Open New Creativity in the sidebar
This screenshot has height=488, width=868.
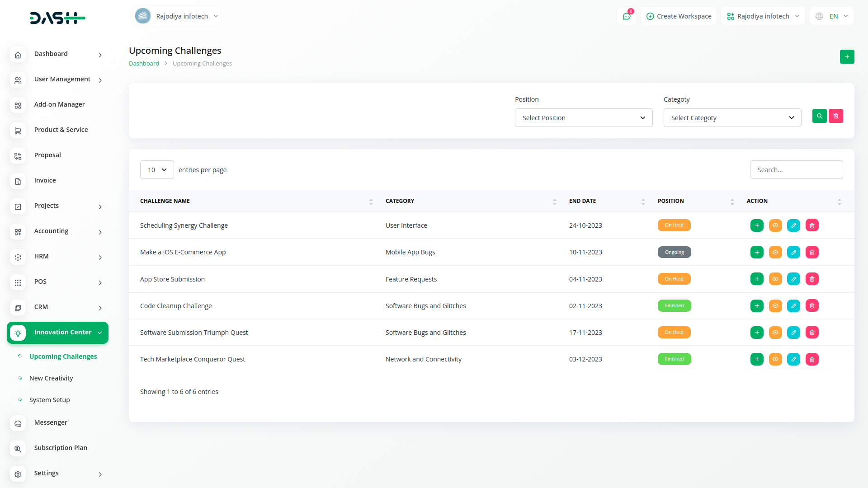point(51,378)
